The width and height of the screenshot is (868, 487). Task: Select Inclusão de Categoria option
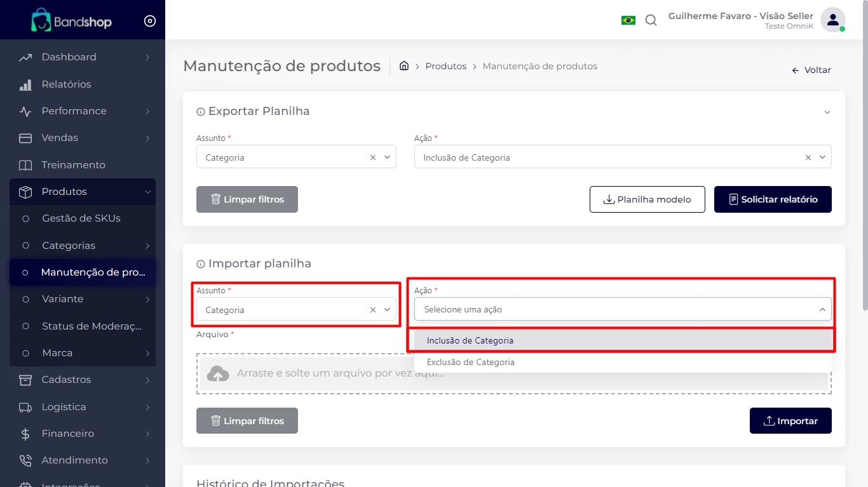pyautogui.click(x=470, y=340)
